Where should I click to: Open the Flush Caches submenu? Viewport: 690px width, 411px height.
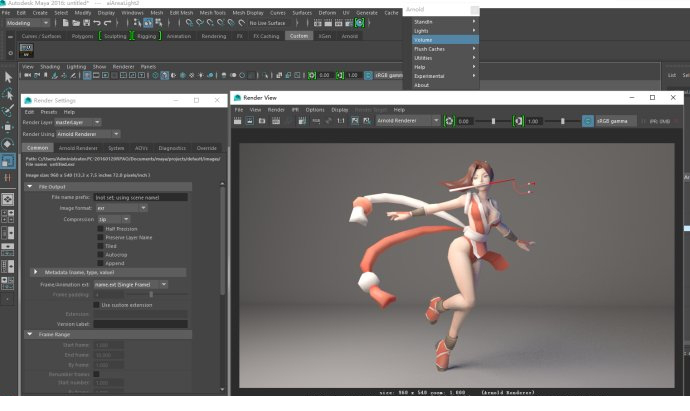tap(445, 49)
